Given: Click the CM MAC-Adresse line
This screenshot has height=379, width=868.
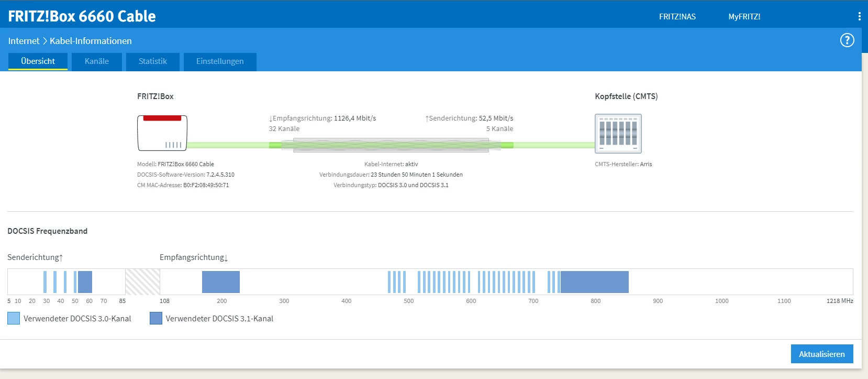Looking at the screenshot, I should point(183,185).
